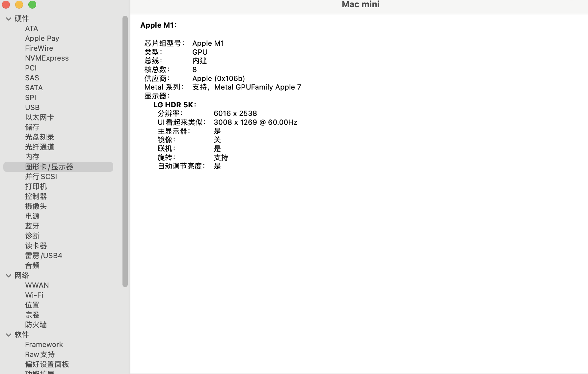Click the 芯片组型号 label

click(x=164, y=43)
